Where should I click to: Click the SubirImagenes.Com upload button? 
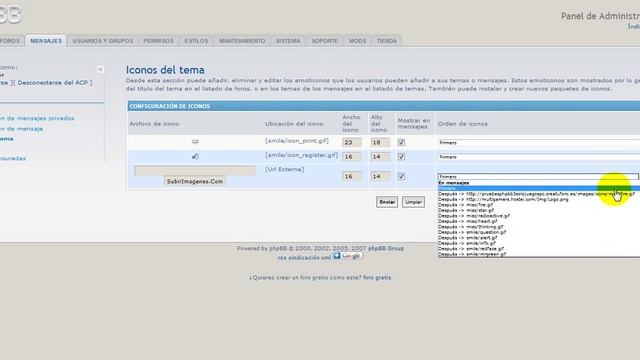pyautogui.click(x=195, y=181)
